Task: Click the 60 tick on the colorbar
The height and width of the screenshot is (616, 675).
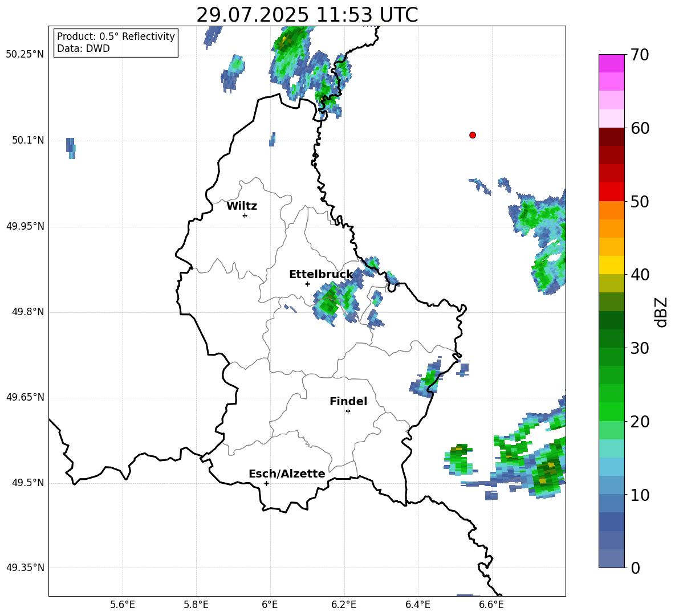Action: pos(639,128)
